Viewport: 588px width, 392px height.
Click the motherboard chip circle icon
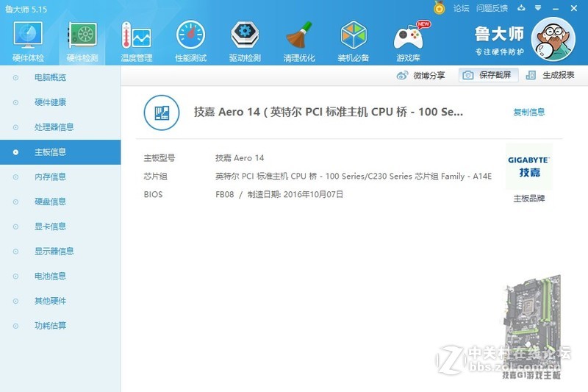click(x=162, y=113)
